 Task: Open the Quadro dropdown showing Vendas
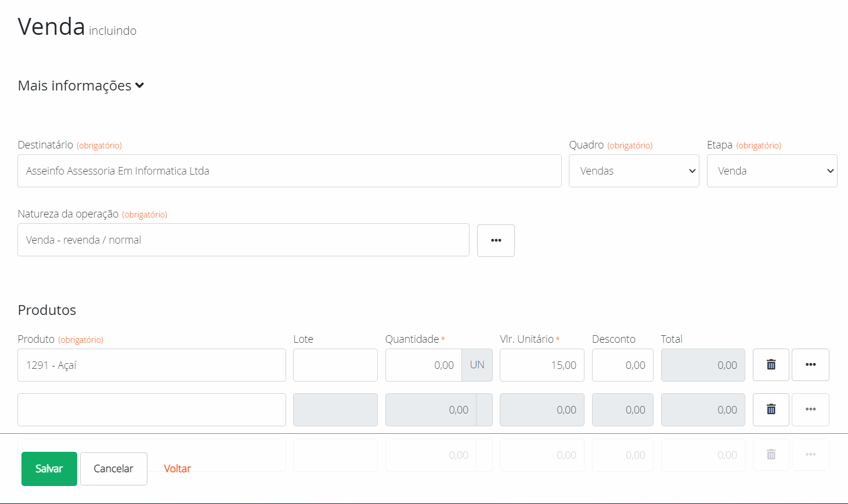[x=634, y=171]
